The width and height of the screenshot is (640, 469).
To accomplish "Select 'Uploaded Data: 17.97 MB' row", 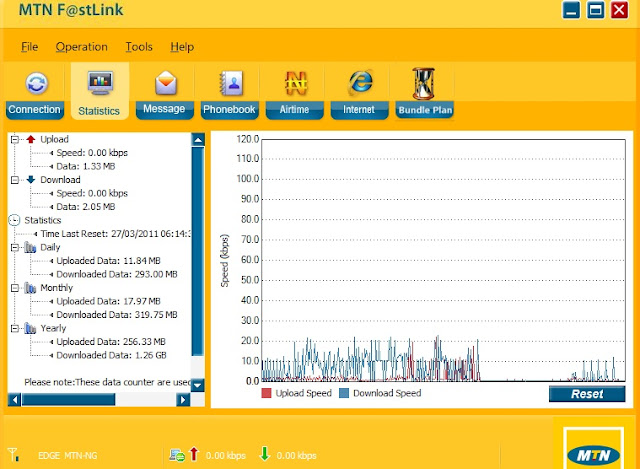I will (109, 301).
